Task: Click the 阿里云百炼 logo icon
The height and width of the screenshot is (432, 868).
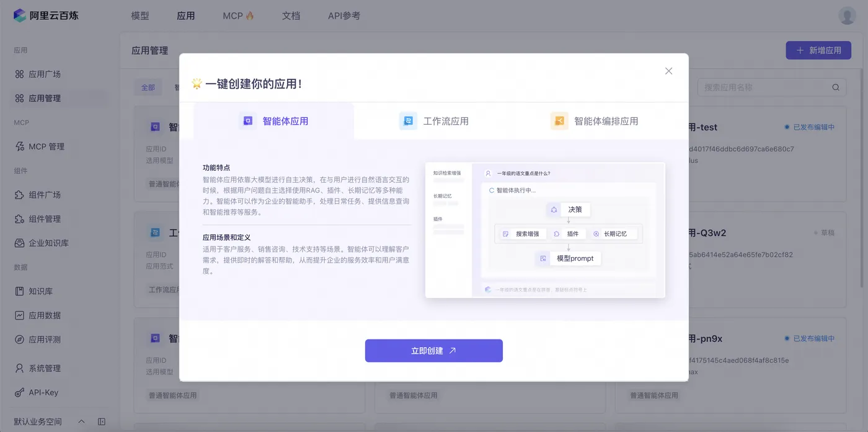Action: [x=20, y=16]
